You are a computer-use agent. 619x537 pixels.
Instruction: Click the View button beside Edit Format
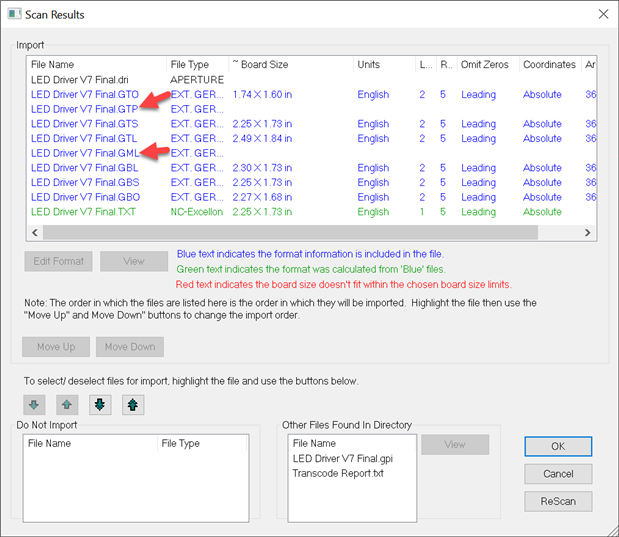pos(134,261)
